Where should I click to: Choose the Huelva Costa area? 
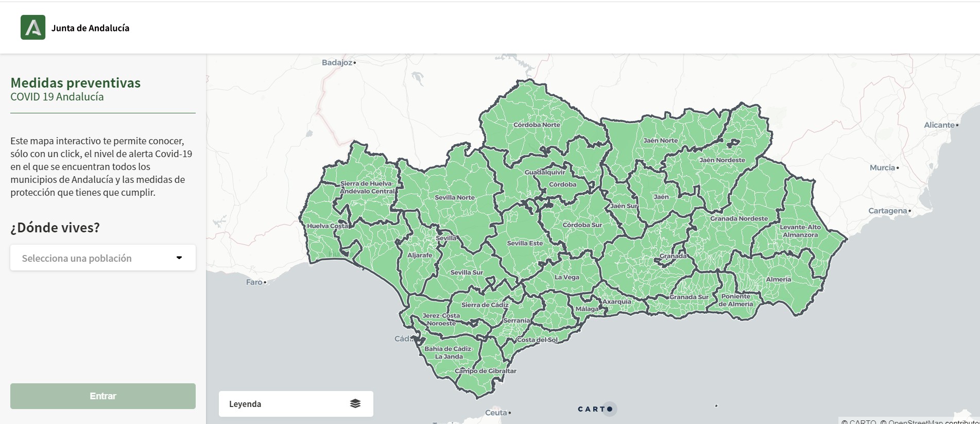click(327, 226)
